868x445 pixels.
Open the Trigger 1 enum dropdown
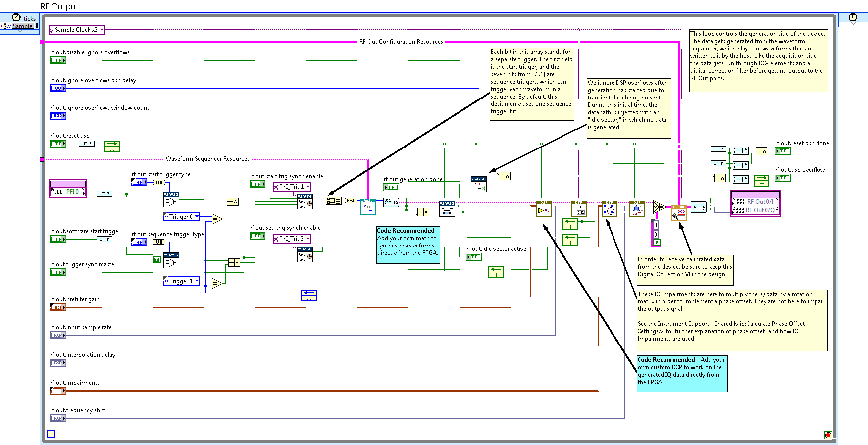point(197,281)
